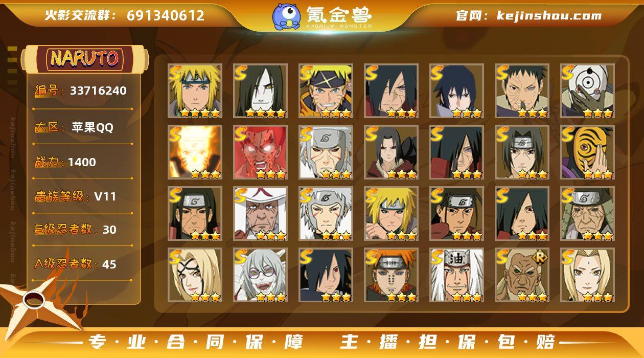Select the orange spiral-mask Tobi portrait
The height and width of the screenshot is (358, 644).
tap(587, 152)
